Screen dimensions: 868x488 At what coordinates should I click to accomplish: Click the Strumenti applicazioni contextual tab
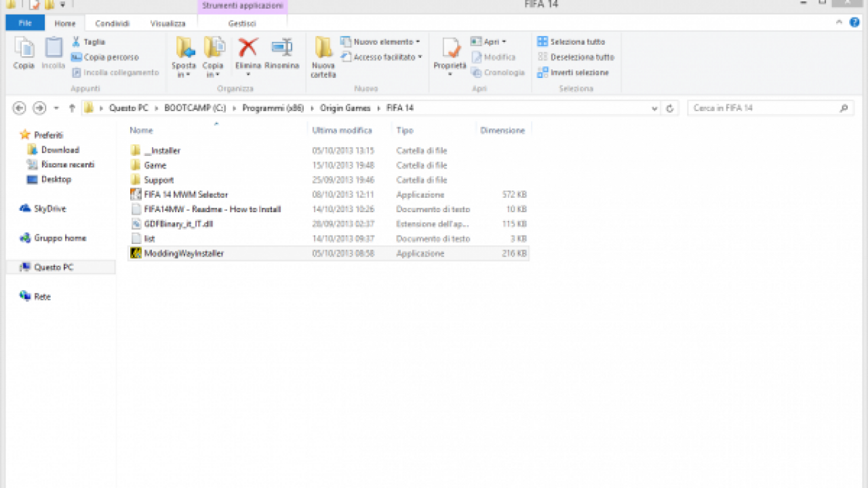[242, 5]
